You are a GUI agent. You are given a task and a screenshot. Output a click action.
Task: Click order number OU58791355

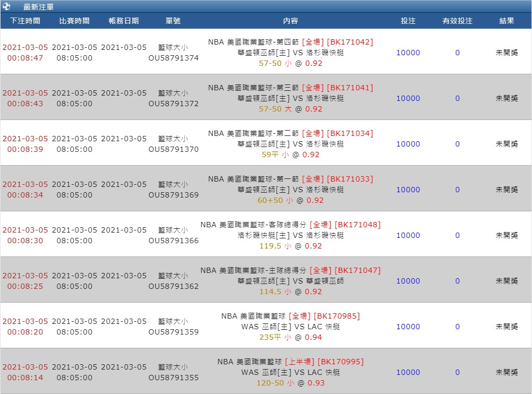click(x=174, y=378)
